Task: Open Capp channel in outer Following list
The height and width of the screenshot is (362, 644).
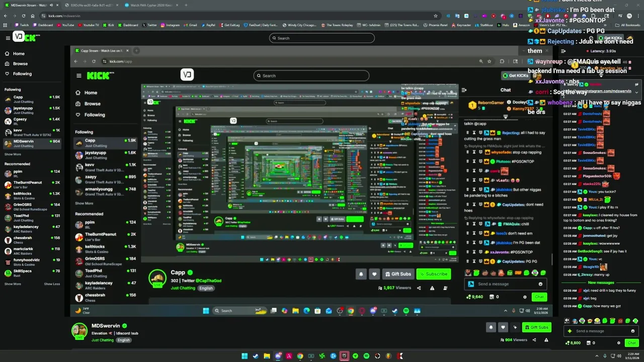Action: [32, 99]
